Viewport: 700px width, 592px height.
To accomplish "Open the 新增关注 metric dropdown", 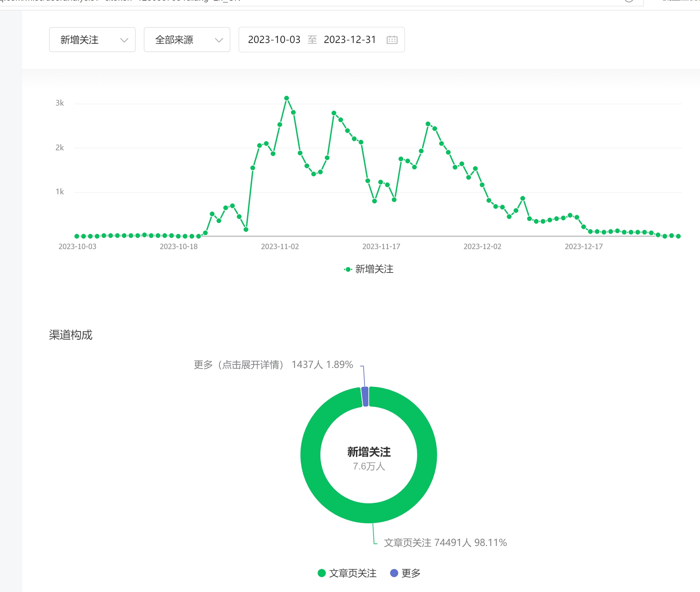I will (x=92, y=40).
